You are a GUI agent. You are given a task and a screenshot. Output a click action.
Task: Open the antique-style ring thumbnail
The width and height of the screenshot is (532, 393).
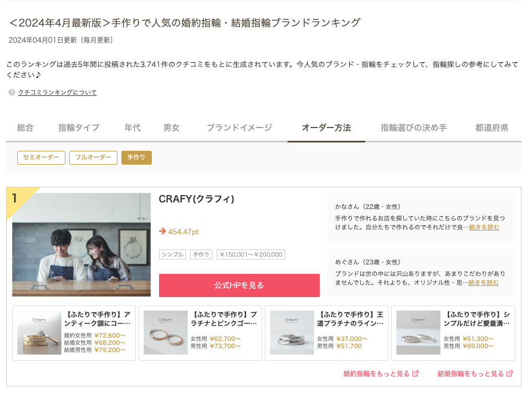pyautogui.click(x=39, y=333)
